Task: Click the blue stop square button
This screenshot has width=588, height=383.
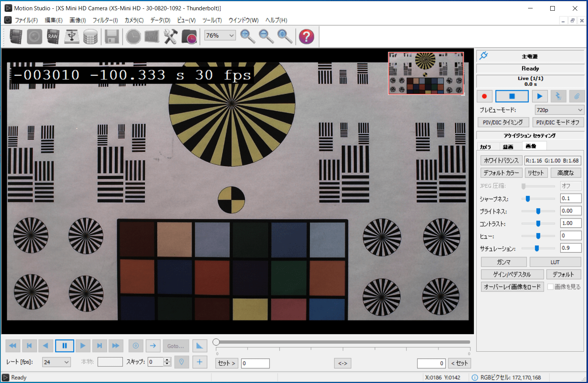Action: coord(512,96)
